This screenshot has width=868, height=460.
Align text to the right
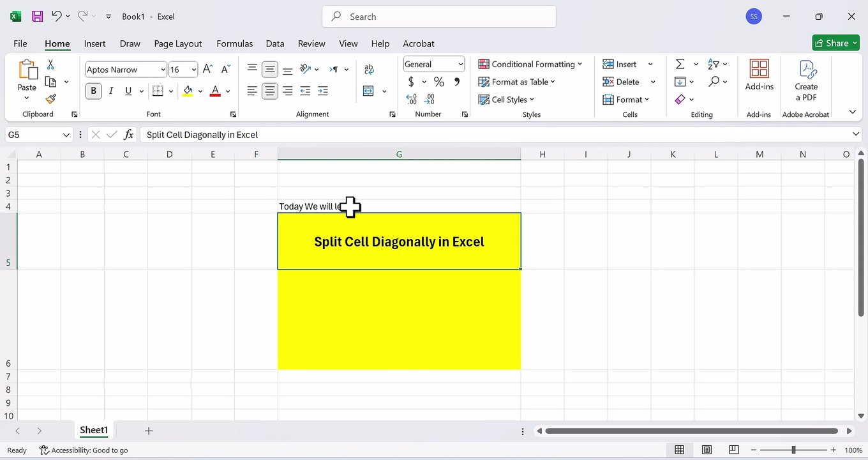[x=287, y=91]
